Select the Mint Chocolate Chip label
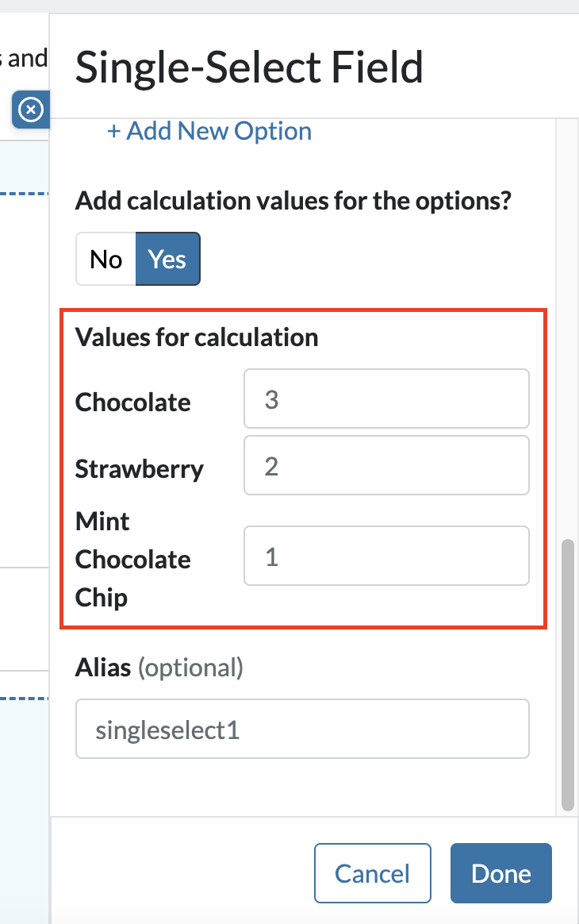The image size is (579, 924). click(132, 559)
